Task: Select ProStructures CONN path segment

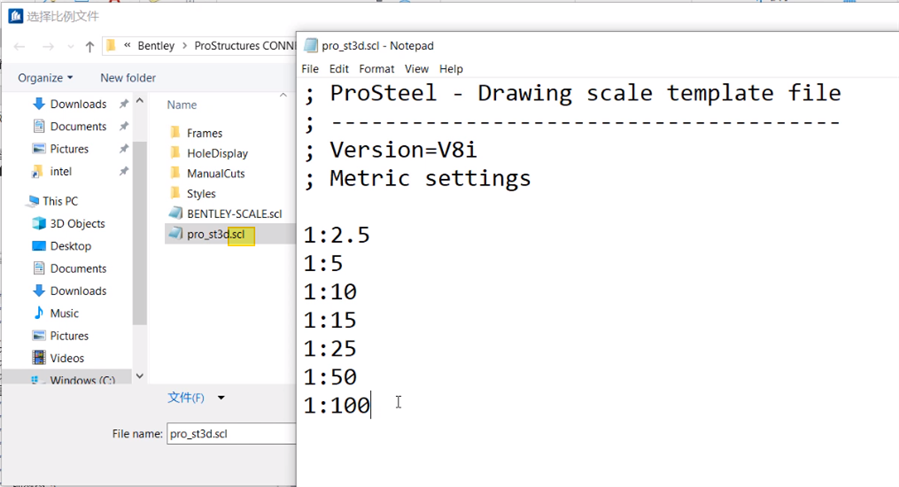Action: 245,46
